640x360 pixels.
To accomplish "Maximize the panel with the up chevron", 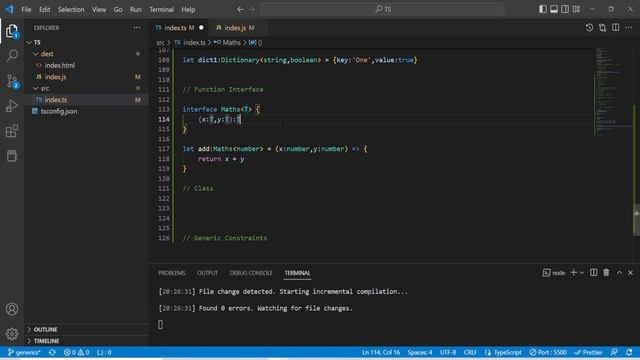I will tap(619, 272).
